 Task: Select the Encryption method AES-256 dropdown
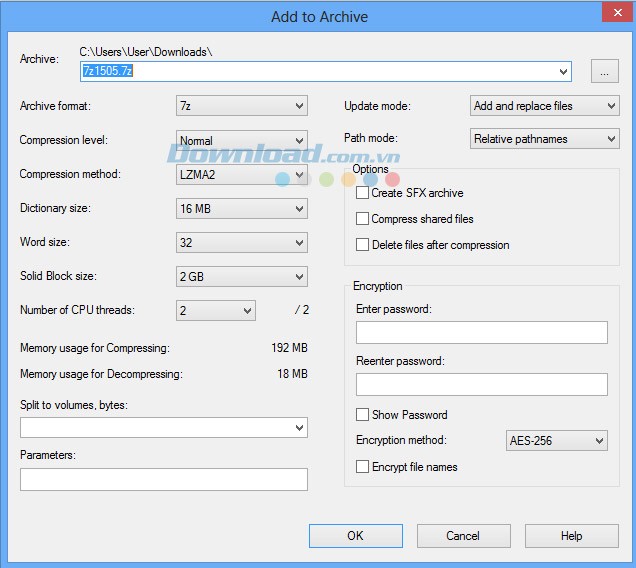pos(557,441)
